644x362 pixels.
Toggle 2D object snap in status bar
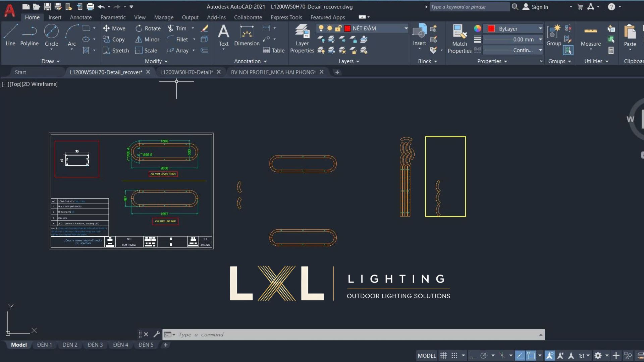[x=531, y=356]
